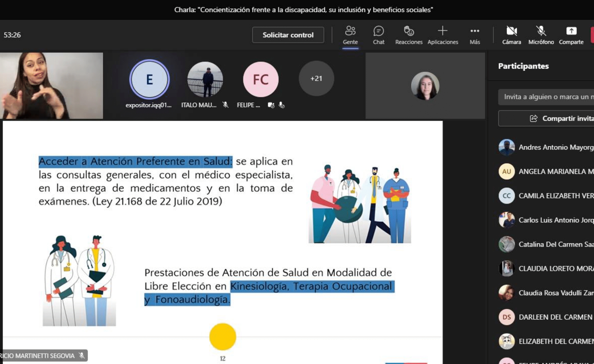Select participant Catalina Del Carmen
The width and height of the screenshot is (594, 364).
click(546, 244)
